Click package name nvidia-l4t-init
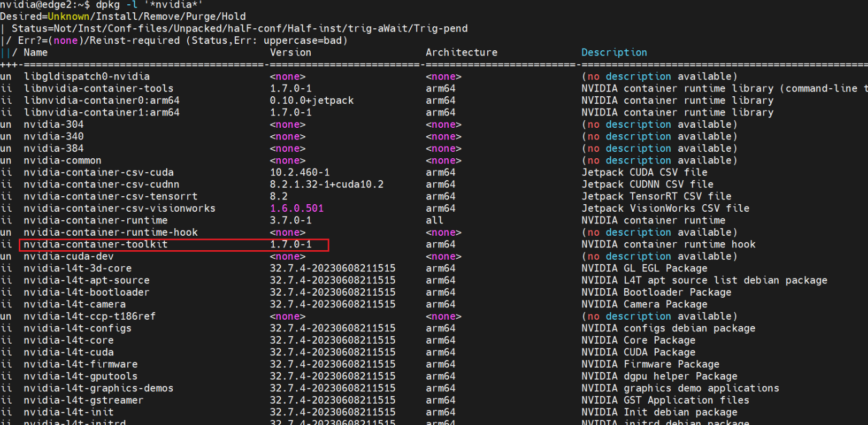 68,412
